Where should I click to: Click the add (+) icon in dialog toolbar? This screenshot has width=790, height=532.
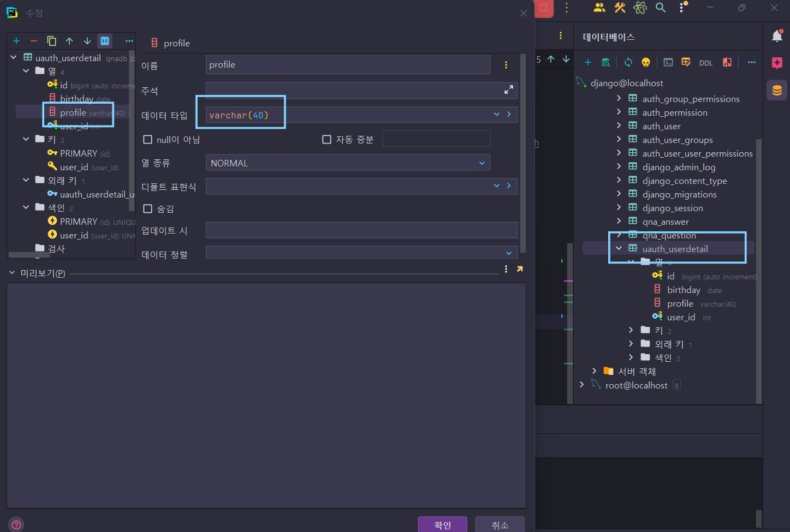pos(16,41)
